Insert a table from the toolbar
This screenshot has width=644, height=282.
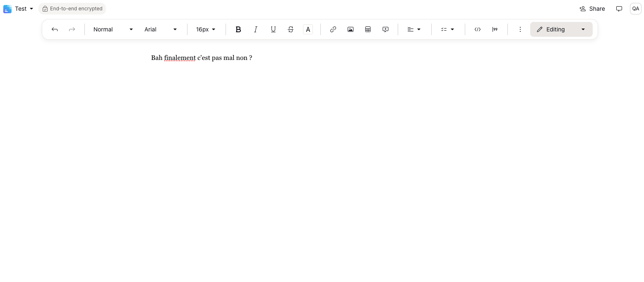click(x=368, y=29)
